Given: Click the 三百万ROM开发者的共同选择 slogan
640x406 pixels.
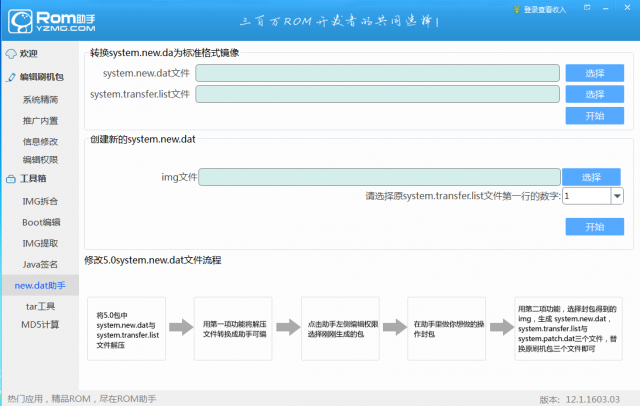Looking at the screenshot, I should (339, 21).
